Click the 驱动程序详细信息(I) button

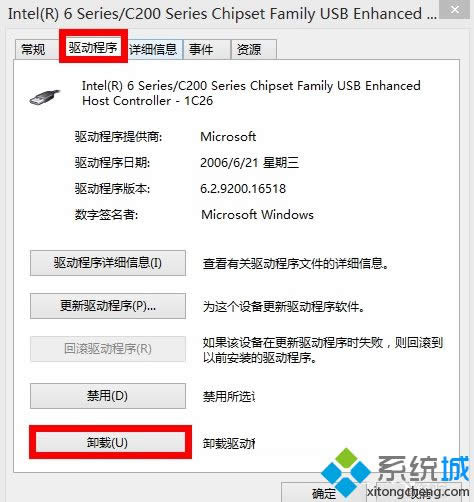[108, 263]
